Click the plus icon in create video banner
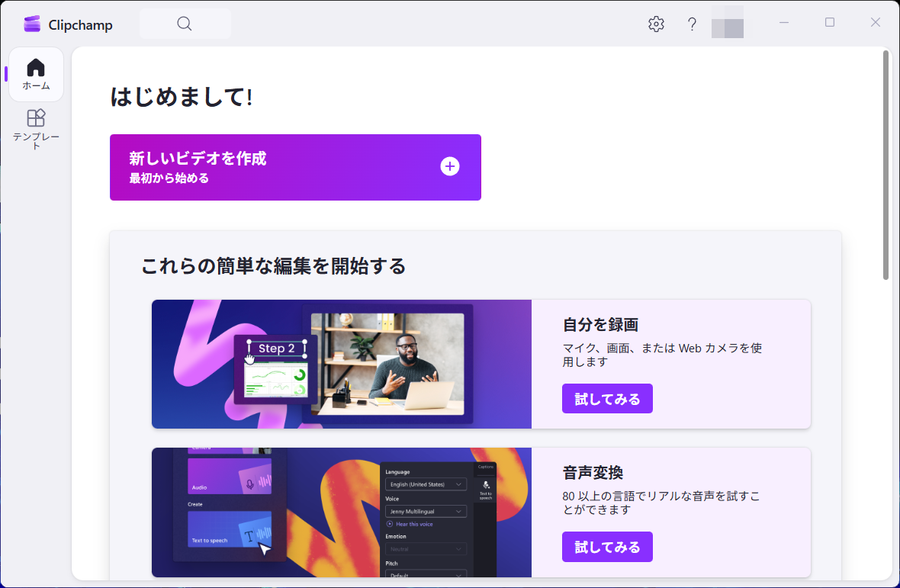Image resolution: width=900 pixels, height=588 pixels. (449, 166)
